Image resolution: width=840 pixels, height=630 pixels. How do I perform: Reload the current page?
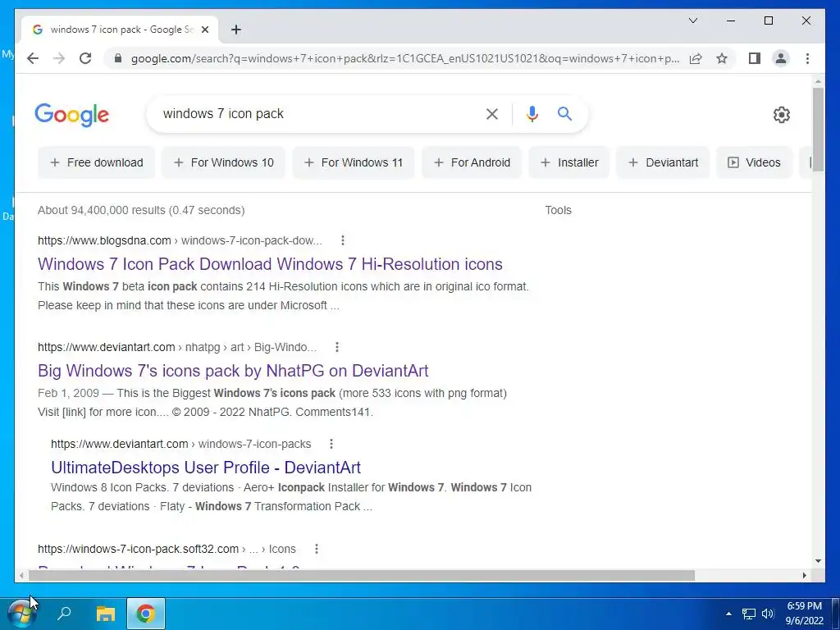coord(85,58)
